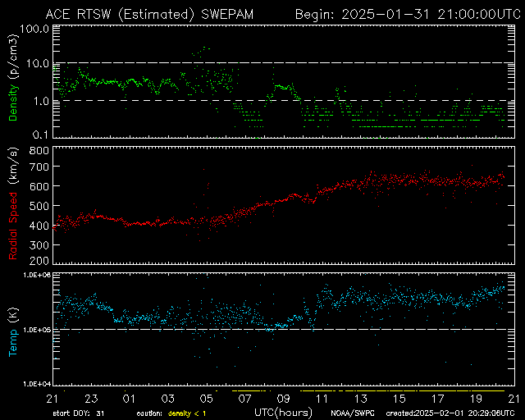
Task: Click the green 'Density (p/cm3)' axis label
Action: tap(13, 78)
